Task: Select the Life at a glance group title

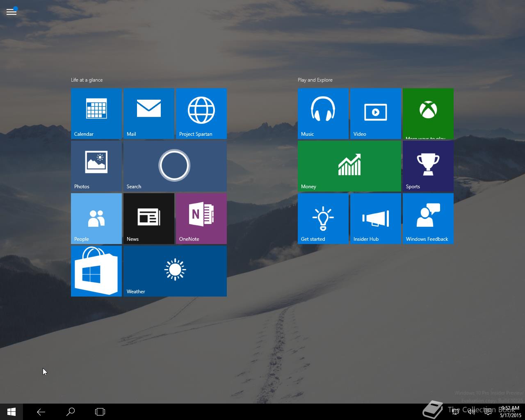Action: pyautogui.click(x=87, y=80)
